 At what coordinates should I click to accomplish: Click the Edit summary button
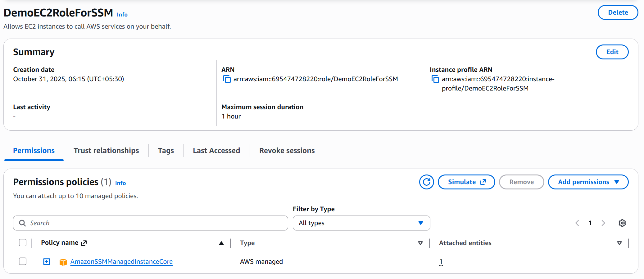612,52
